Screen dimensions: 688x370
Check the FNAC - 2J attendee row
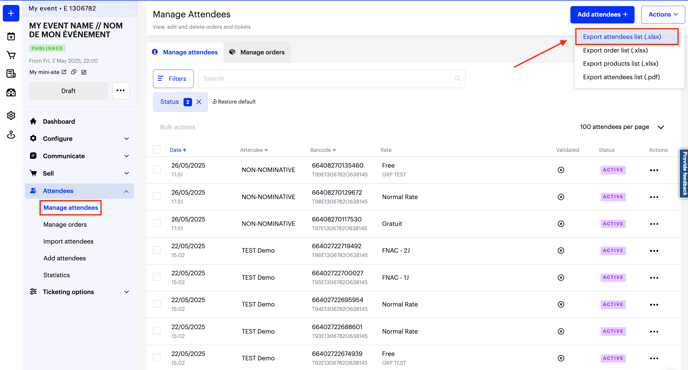157,250
